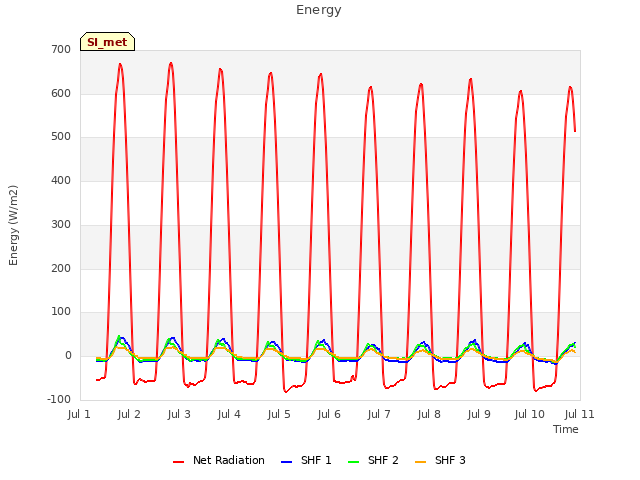This screenshot has width=640, height=480.
Task: Toggle the SHF 1 legend entry
Action: pos(306,460)
